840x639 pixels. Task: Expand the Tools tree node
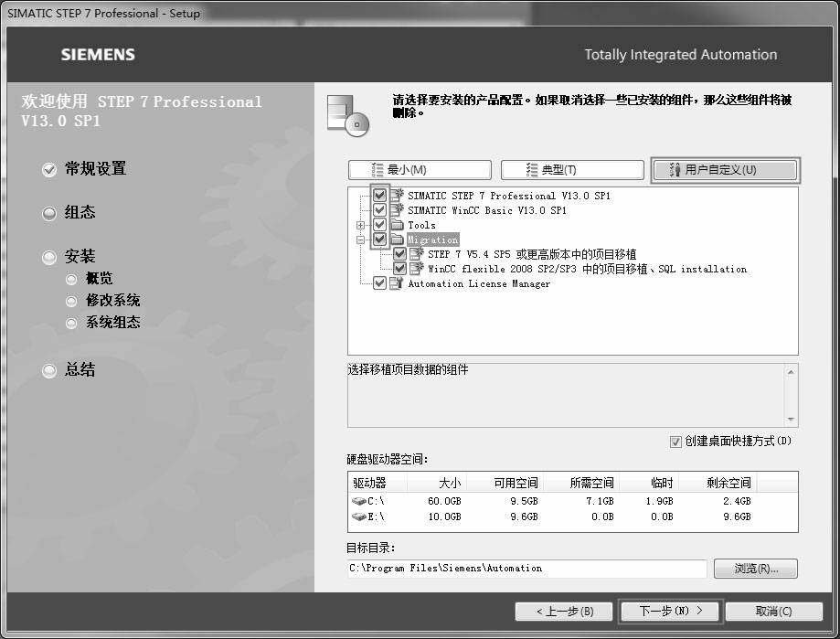[x=360, y=225]
